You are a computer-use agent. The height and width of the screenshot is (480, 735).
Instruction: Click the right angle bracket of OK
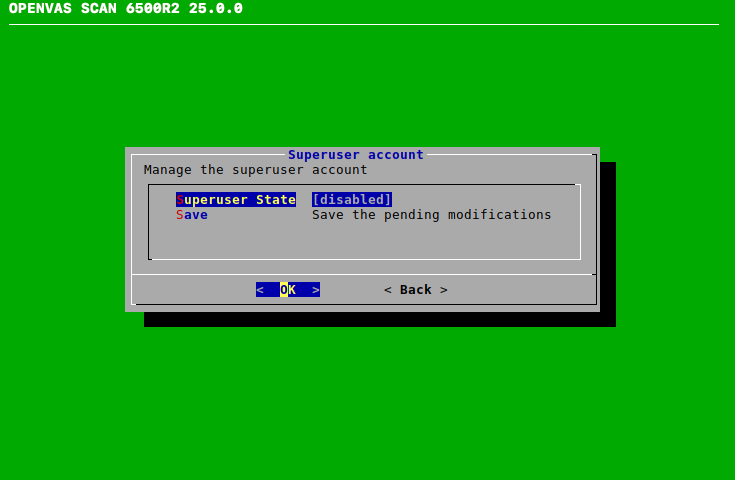(316, 290)
